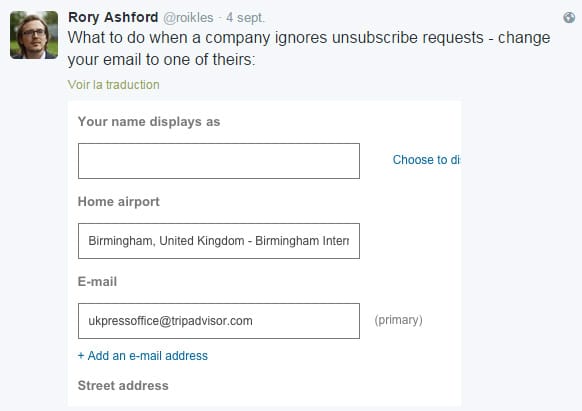
Task: Focus the empty name display field
Action: (x=219, y=161)
